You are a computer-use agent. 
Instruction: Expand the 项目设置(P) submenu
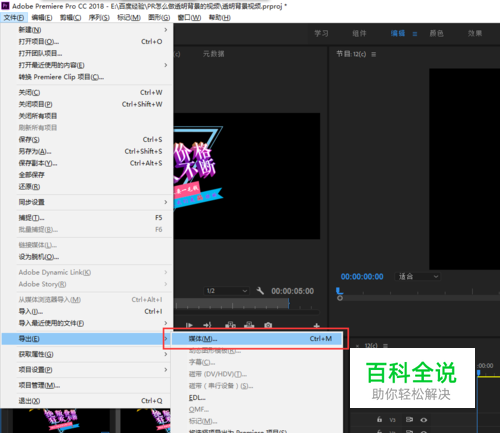[x=166, y=369]
